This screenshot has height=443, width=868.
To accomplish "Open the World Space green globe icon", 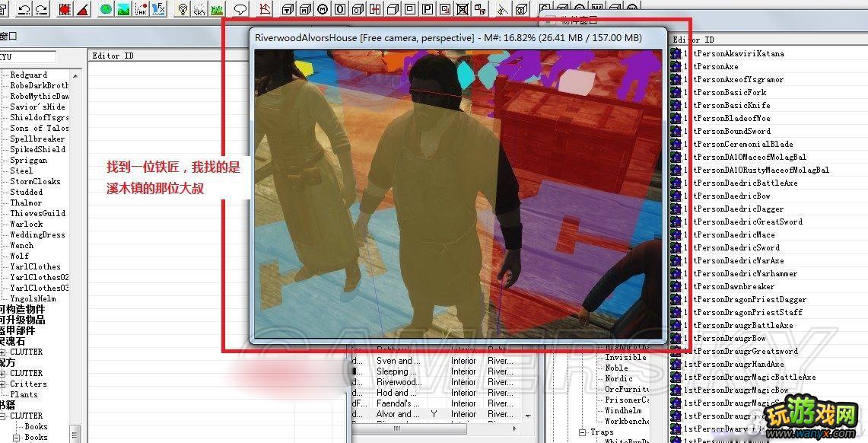I will 106,8.
